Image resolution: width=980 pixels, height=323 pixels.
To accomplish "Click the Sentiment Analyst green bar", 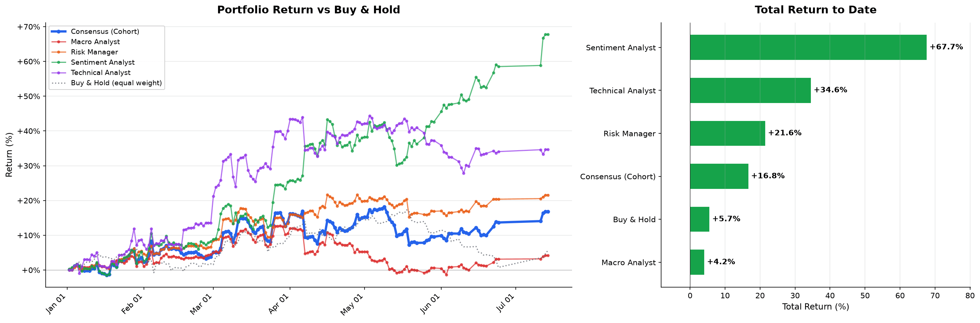I will click(x=808, y=47).
